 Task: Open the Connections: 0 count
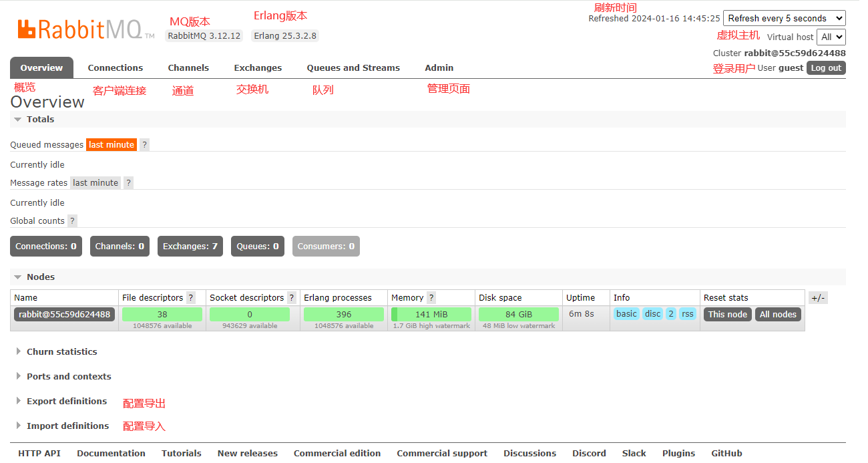coord(46,247)
